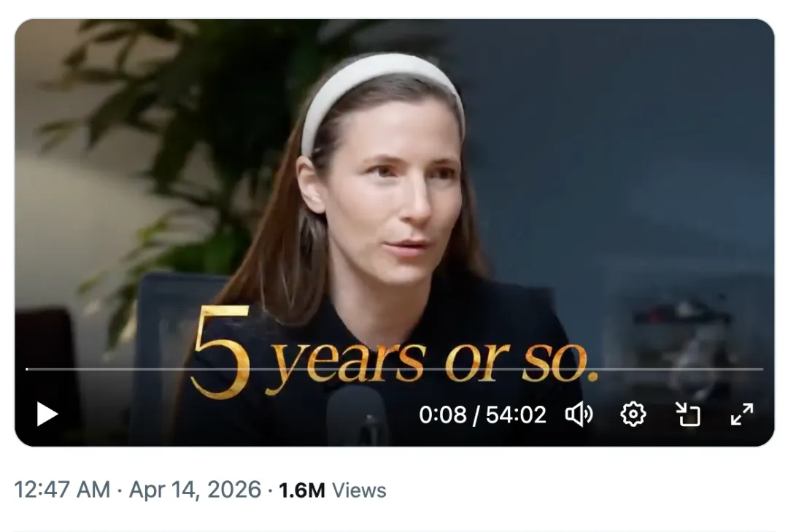The image size is (788, 532).
Task: Click the word Views beside the count
Action: 359,490
